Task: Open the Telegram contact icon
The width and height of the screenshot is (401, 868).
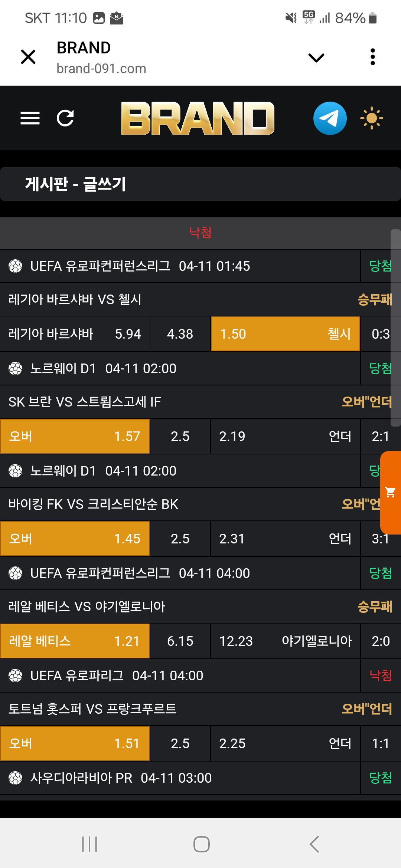Action: 330,118
